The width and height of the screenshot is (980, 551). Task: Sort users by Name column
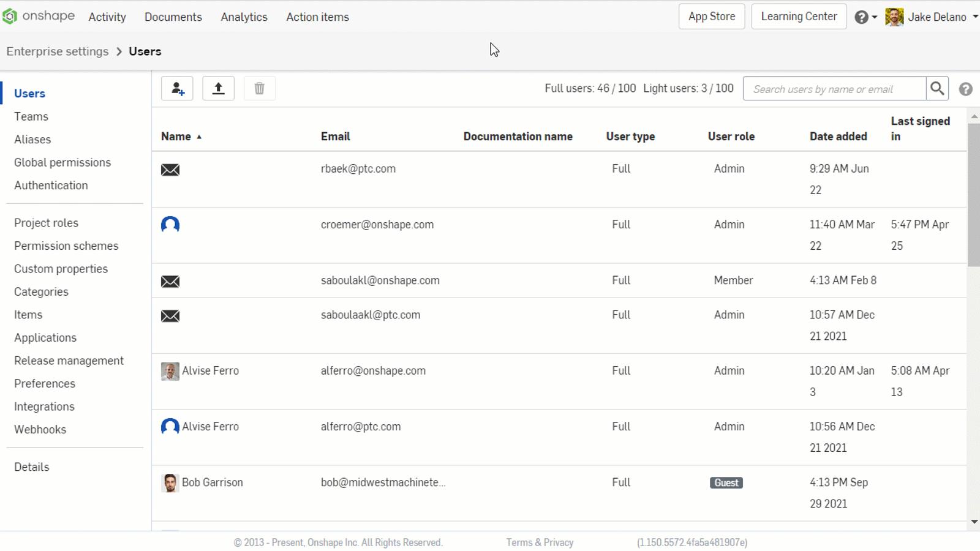click(x=176, y=137)
